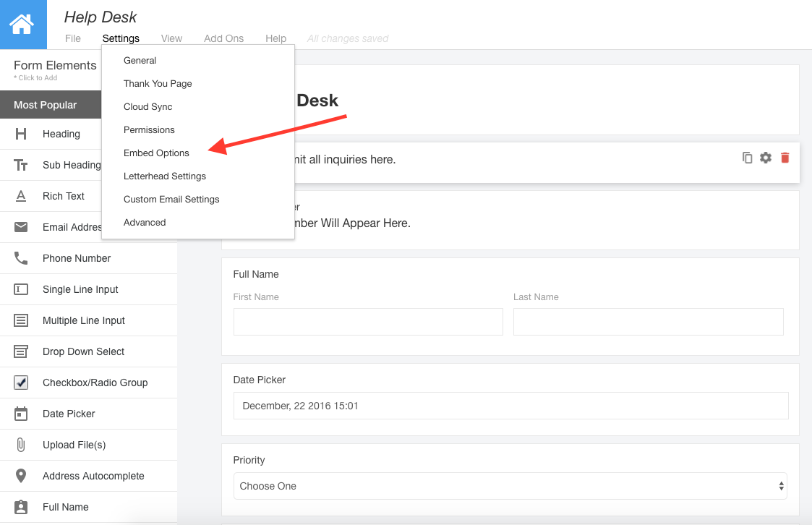Screen dimensions: 812x525
Task: Click the First Name input field
Action: tap(368, 322)
